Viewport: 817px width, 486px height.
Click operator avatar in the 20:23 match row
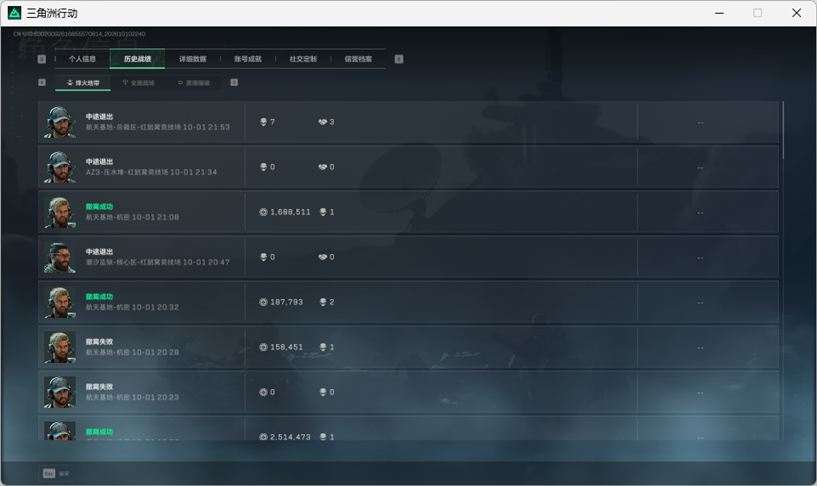(59, 392)
